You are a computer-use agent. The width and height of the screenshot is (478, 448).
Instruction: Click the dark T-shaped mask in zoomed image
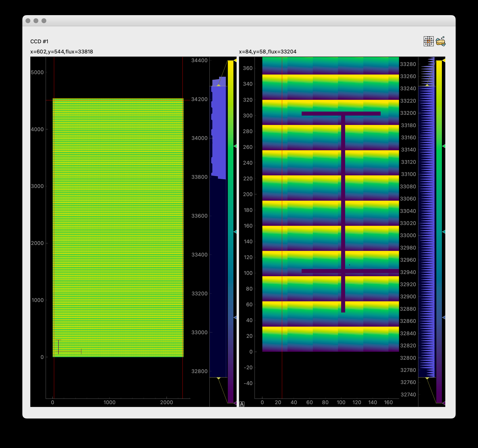click(343, 211)
